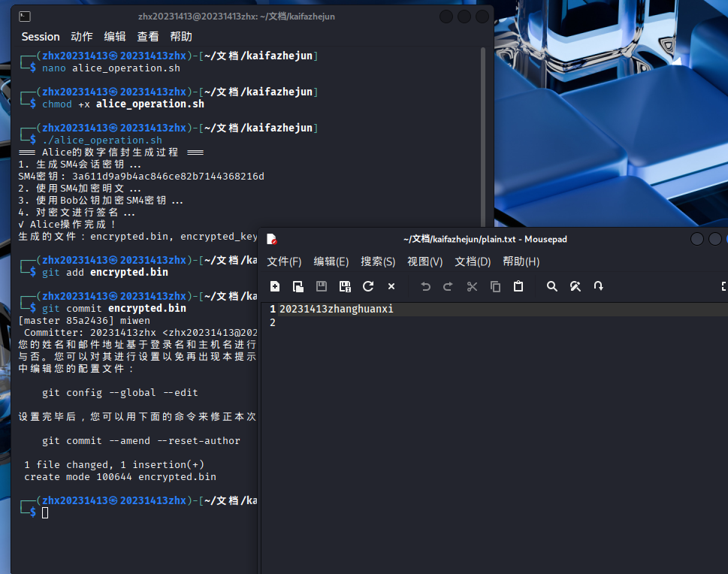Screen dimensions: 728x574
Task: Open the 文档(D) menu in Mousepad
Action: tap(473, 261)
